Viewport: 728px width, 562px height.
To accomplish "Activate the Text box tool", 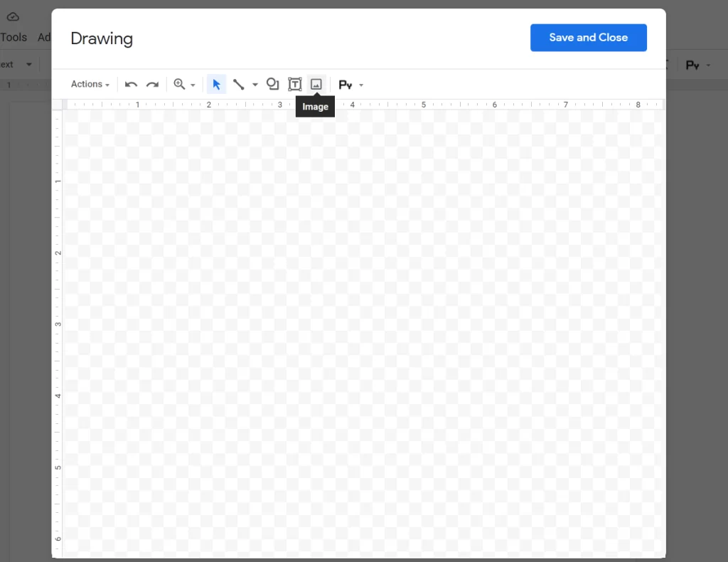I will [x=295, y=84].
